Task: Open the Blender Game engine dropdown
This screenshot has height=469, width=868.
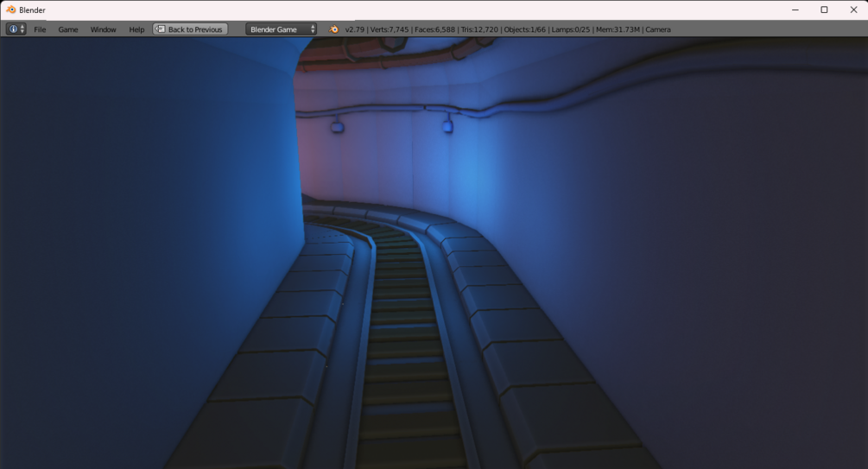Action: 282,29
